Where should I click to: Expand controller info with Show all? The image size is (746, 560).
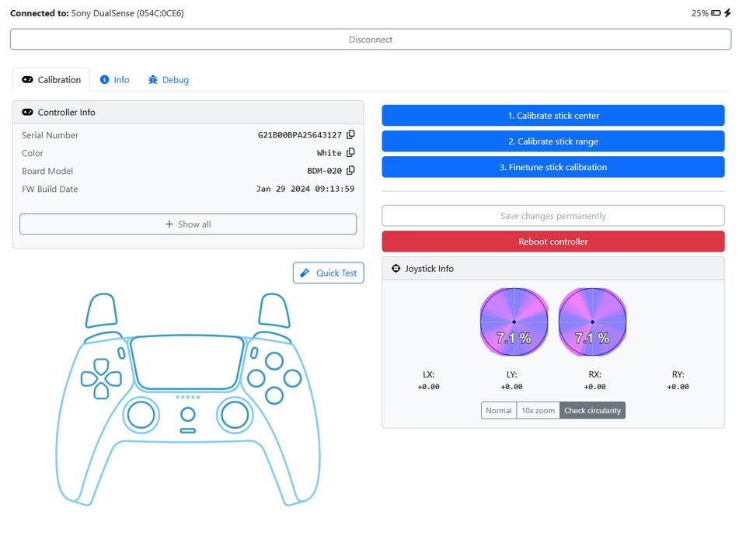[x=188, y=224]
